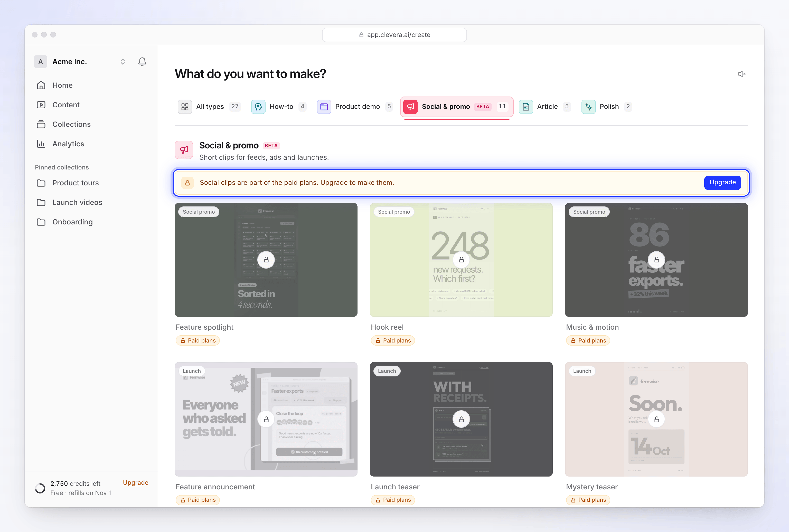
Task: Go to Home in sidebar
Action: (x=91, y=85)
